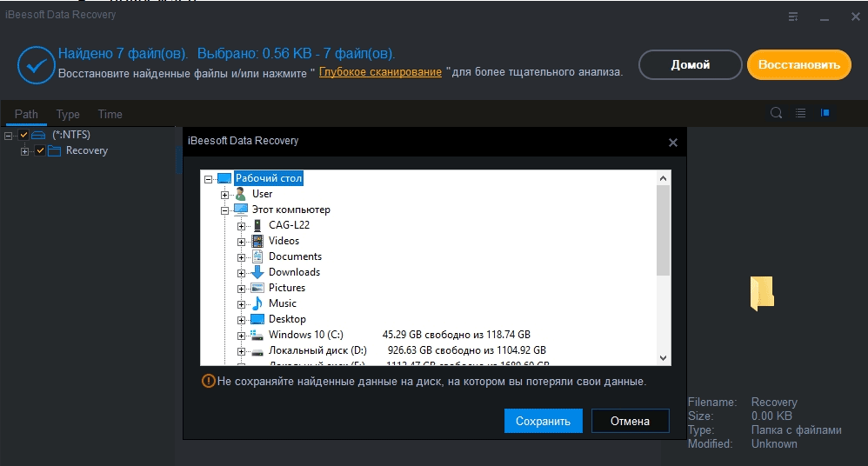This screenshot has height=466, width=868.
Task: Expand the Documents node
Action: 241,257
